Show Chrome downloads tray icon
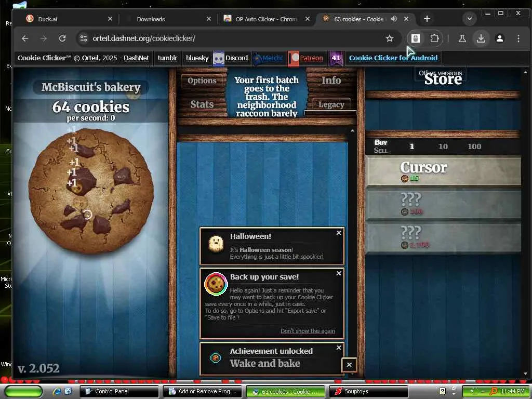The image size is (532, 399). click(481, 38)
